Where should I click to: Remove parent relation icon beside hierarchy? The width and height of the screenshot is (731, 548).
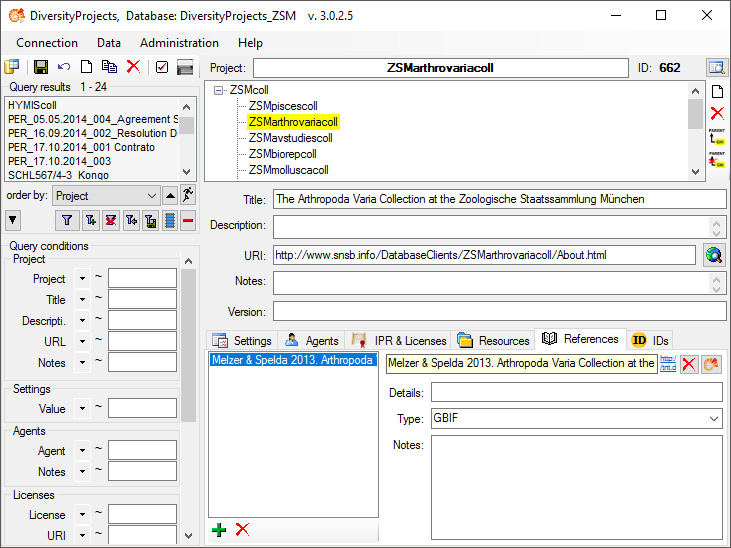[x=717, y=160]
